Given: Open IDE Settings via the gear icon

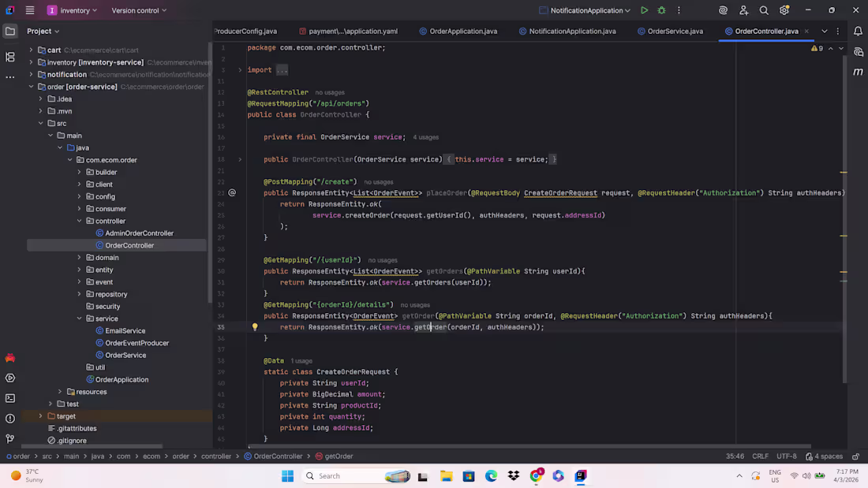Looking at the screenshot, I should pyautogui.click(x=784, y=10).
